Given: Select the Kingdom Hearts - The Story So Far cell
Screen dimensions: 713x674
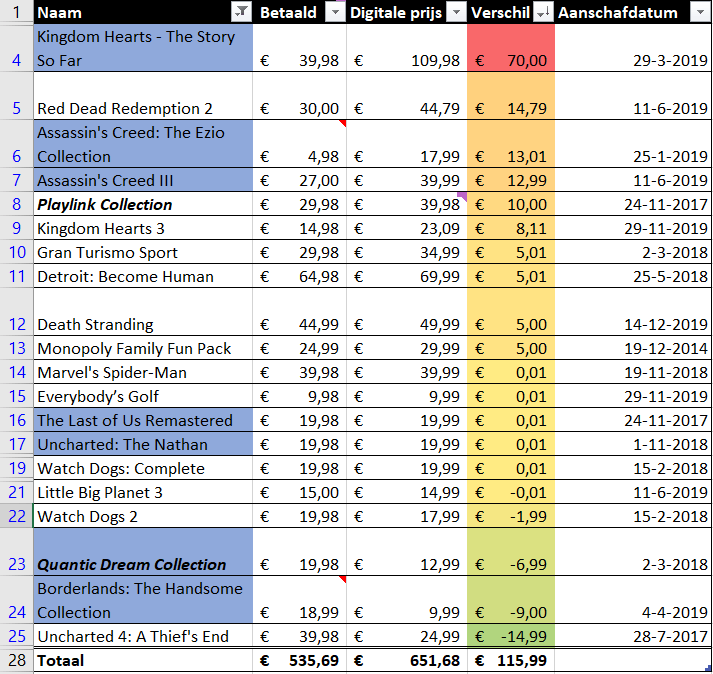Looking at the screenshot, I should tap(143, 48).
